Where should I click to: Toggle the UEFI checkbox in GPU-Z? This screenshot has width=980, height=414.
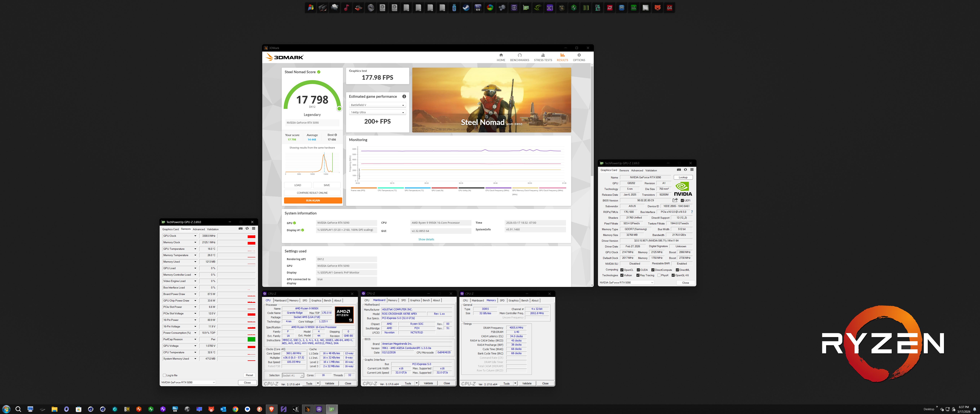[x=683, y=201]
